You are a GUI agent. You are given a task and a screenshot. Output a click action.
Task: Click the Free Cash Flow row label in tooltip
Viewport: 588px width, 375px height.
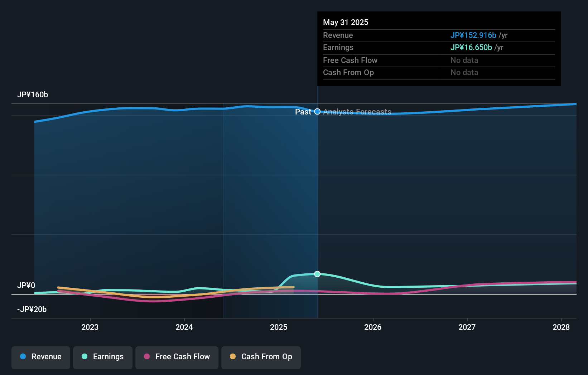coord(350,60)
